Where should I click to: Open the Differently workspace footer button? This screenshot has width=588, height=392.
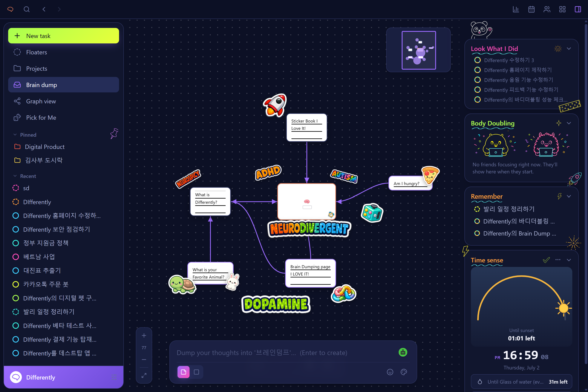click(63, 377)
